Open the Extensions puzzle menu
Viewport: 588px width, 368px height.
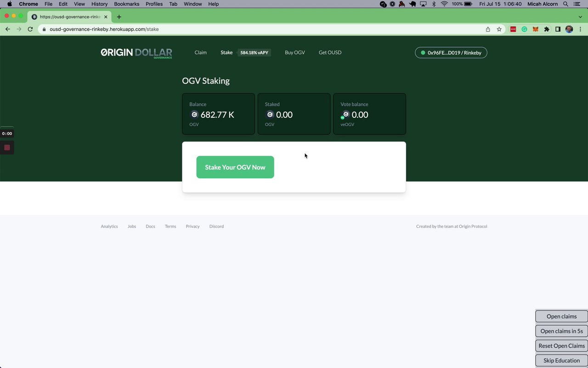(547, 29)
